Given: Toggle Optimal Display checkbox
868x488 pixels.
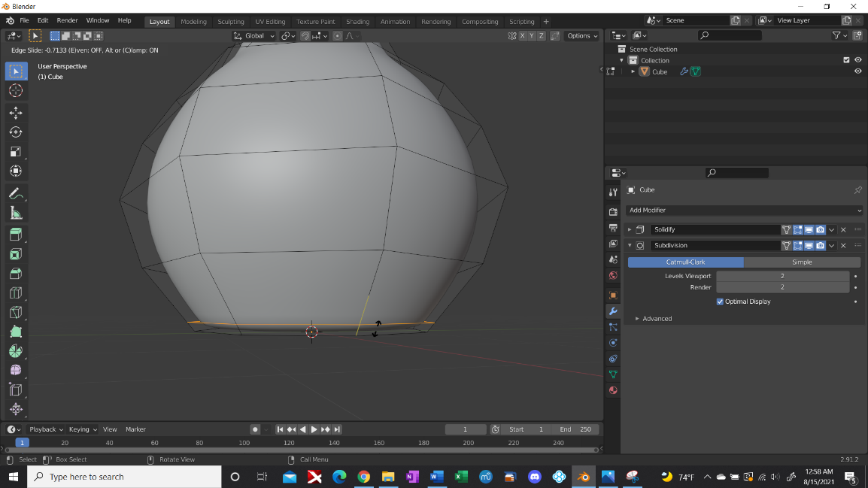Looking at the screenshot, I should point(720,302).
